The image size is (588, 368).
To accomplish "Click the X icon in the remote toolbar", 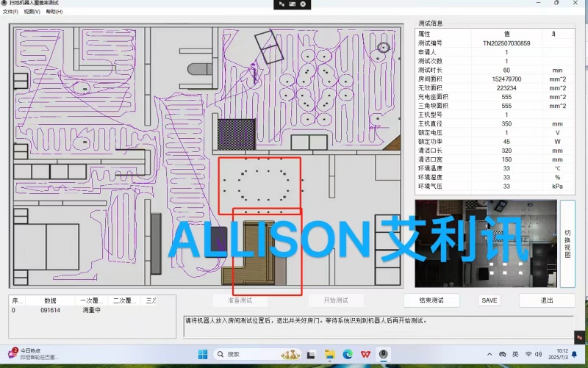I will coord(303,4).
